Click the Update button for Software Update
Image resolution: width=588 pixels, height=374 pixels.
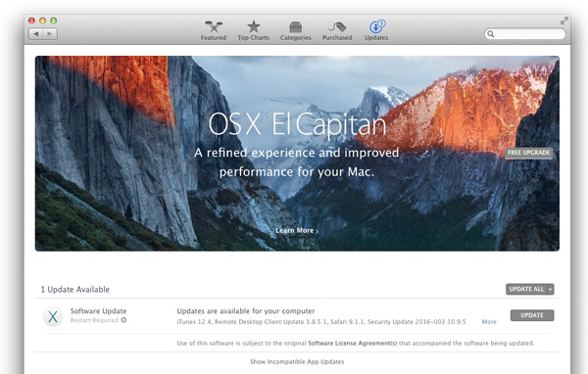pos(532,315)
